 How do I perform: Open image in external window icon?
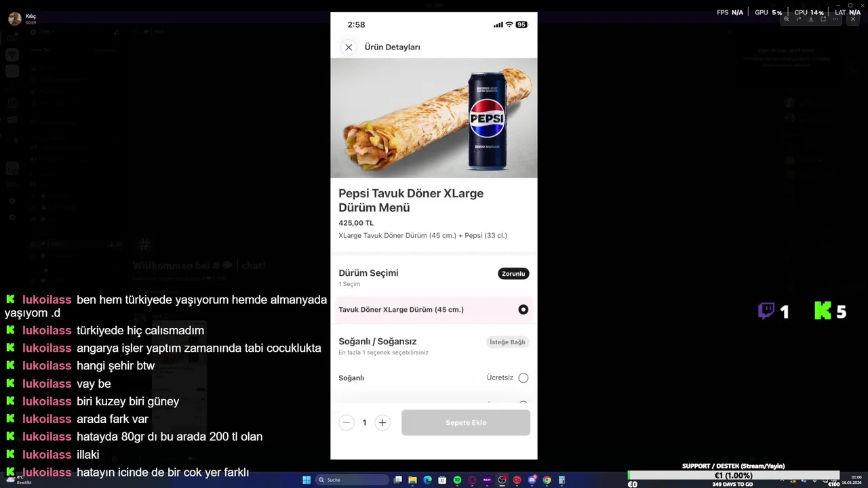tap(823, 19)
